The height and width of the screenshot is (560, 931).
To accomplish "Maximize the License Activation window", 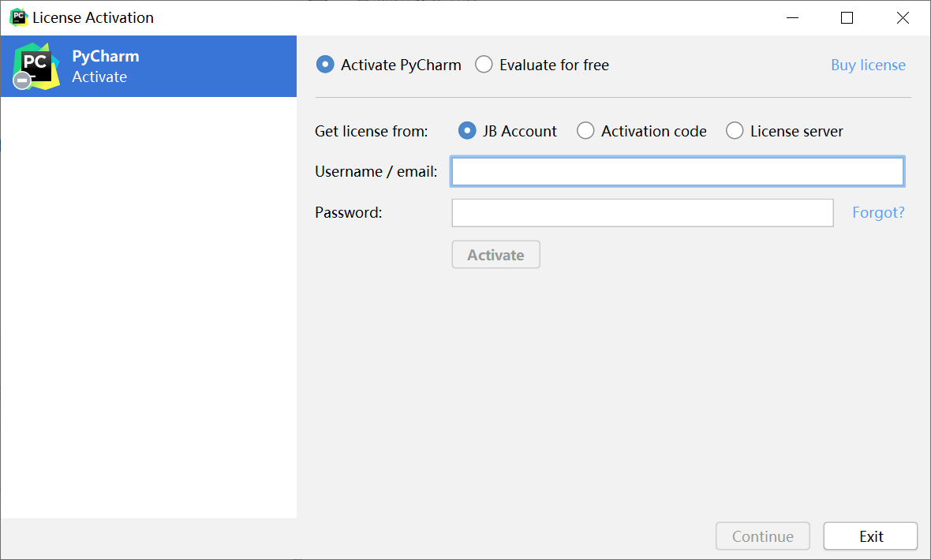I will pyautogui.click(x=847, y=18).
